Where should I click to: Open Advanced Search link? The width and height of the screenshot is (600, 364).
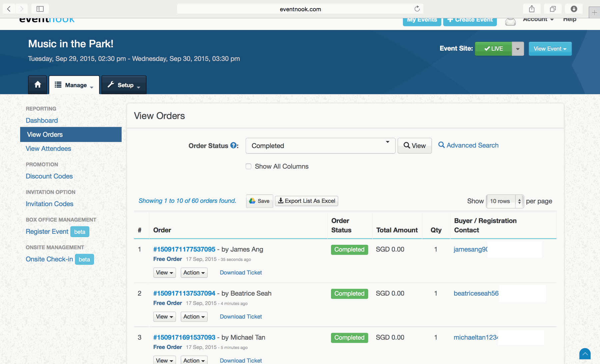[x=468, y=145]
